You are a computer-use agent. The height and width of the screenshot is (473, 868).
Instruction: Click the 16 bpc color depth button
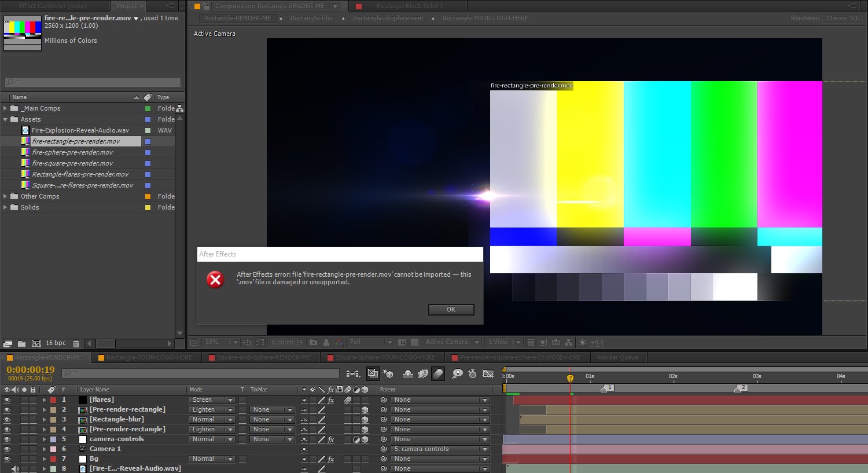(x=56, y=343)
